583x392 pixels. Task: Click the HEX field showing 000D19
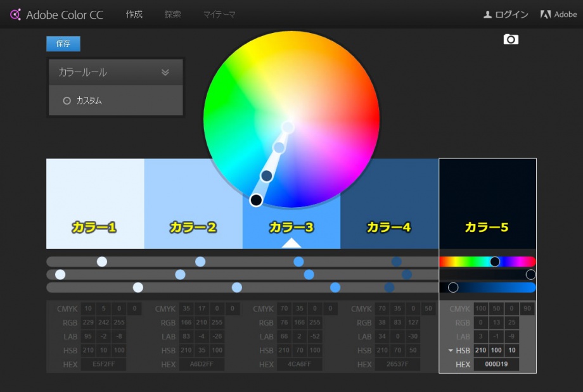click(496, 365)
